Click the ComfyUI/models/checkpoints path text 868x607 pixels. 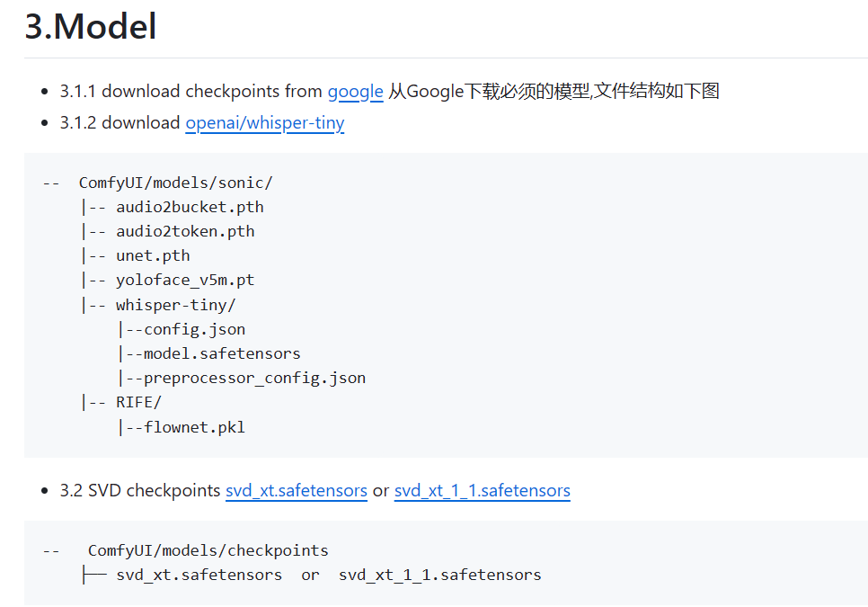pos(208,550)
